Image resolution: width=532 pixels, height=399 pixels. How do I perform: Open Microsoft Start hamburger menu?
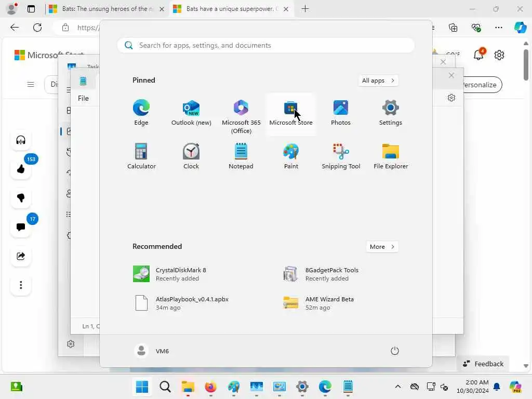pyautogui.click(x=31, y=84)
